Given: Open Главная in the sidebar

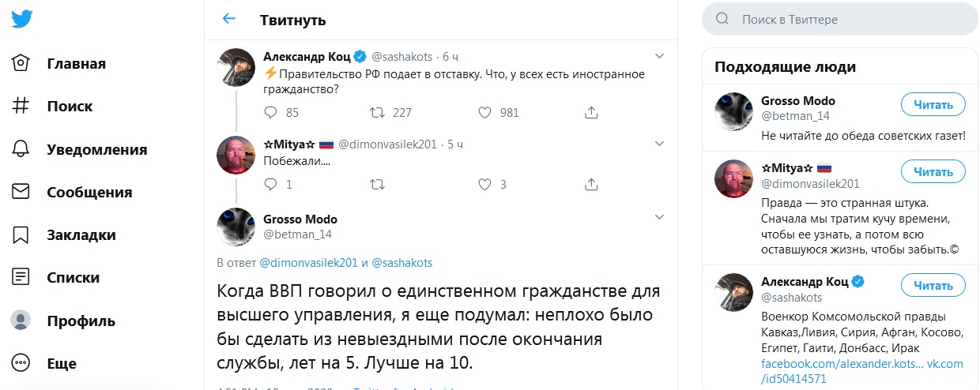Looking at the screenshot, I should click(76, 64).
